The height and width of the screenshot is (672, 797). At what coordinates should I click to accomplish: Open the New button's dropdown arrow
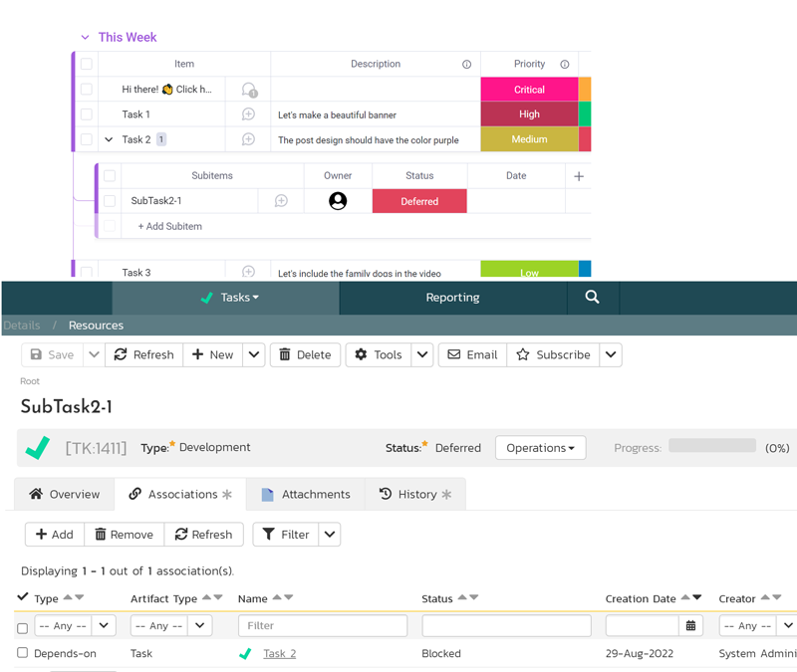[252, 354]
